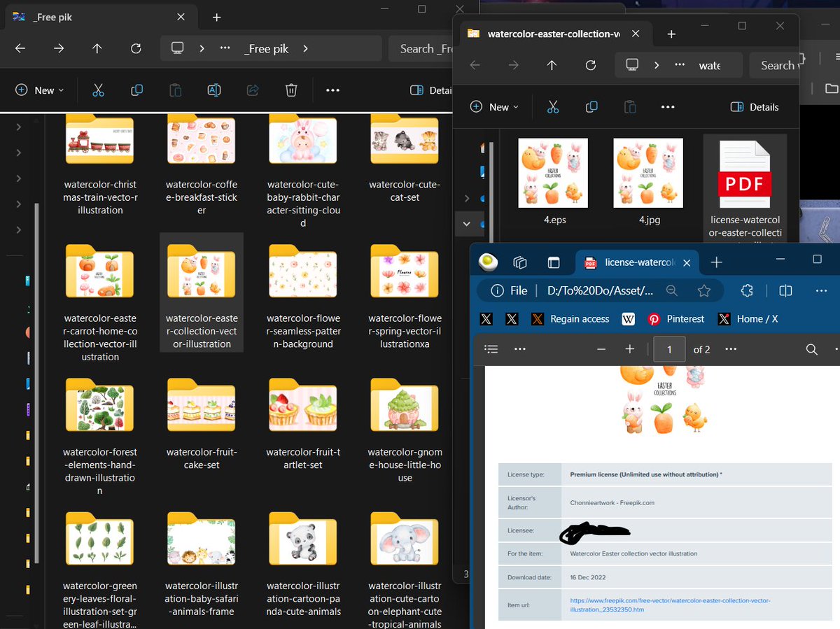Select watercolor-gnome-house-little-house folder
The image size is (840, 629).
[x=405, y=431]
